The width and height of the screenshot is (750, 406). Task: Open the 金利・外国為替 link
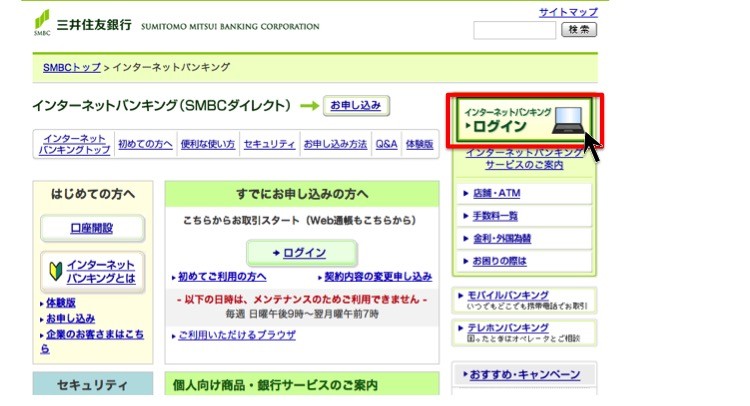502,239
